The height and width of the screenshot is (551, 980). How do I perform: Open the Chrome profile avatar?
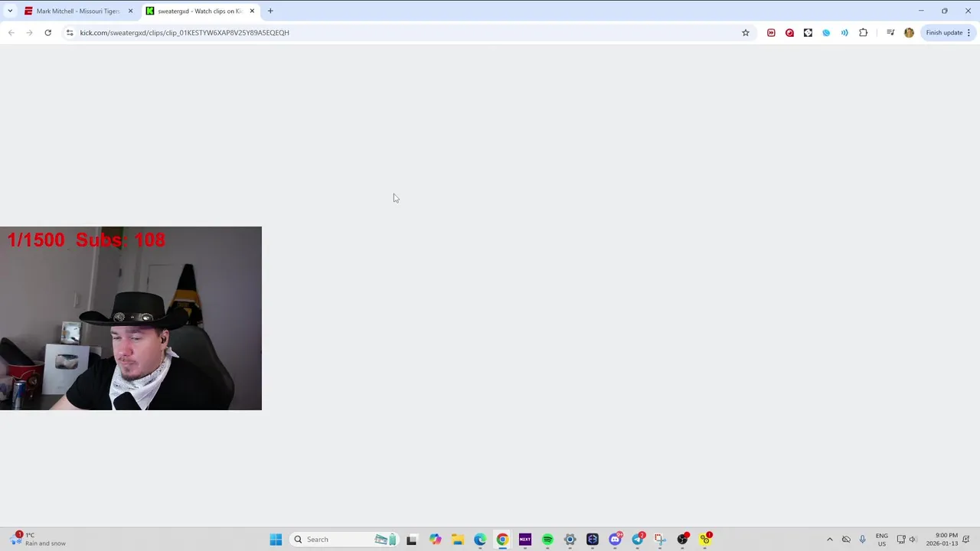click(x=909, y=33)
